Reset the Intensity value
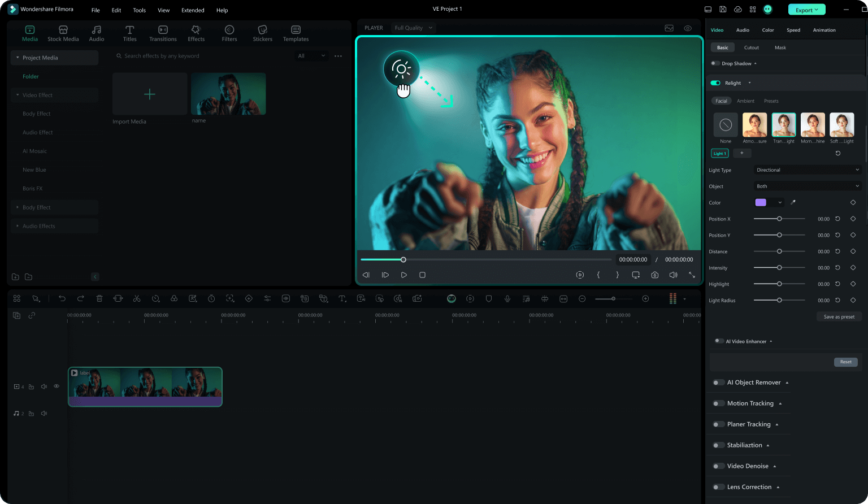868x504 pixels. click(837, 268)
